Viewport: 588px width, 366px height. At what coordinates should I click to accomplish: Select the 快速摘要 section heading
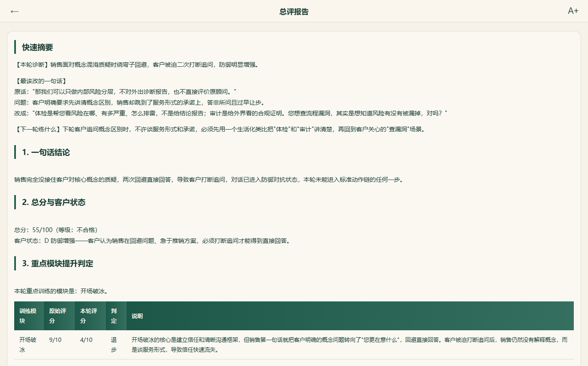point(37,47)
